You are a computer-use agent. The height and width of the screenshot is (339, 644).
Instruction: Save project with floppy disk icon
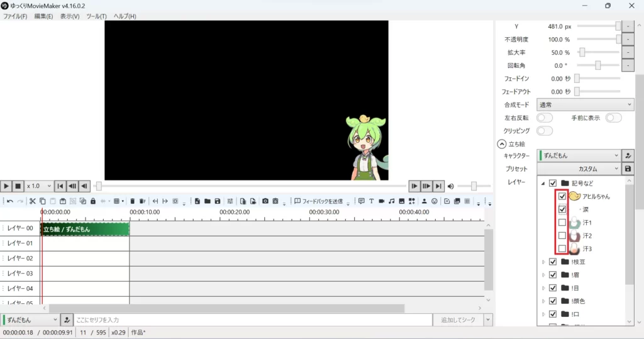pos(218,201)
